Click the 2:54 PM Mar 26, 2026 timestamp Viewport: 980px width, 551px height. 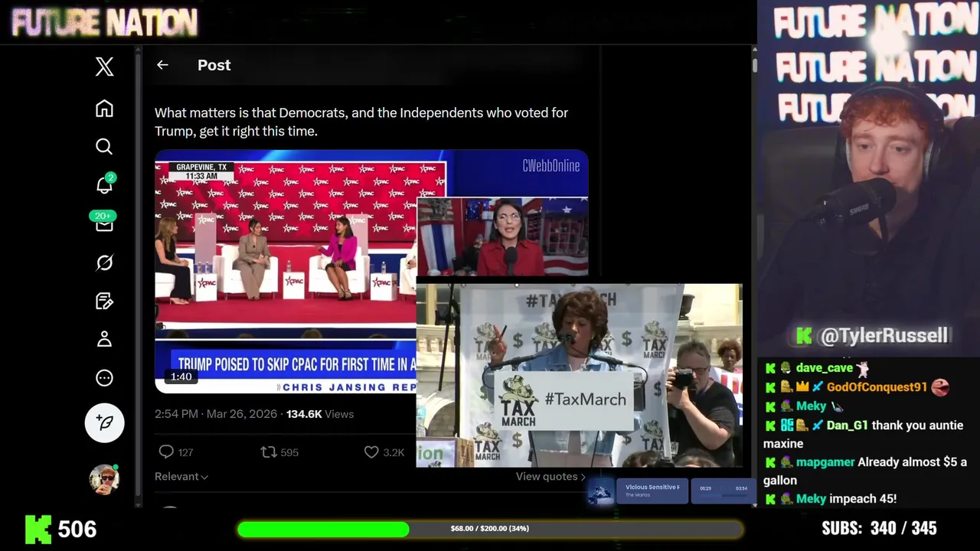[216, 414]
